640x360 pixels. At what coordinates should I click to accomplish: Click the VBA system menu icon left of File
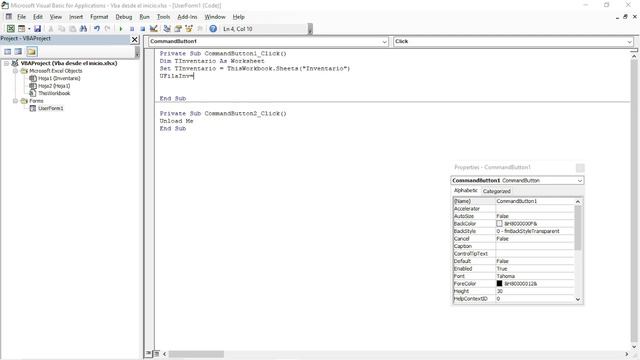[x=8, y=17]
